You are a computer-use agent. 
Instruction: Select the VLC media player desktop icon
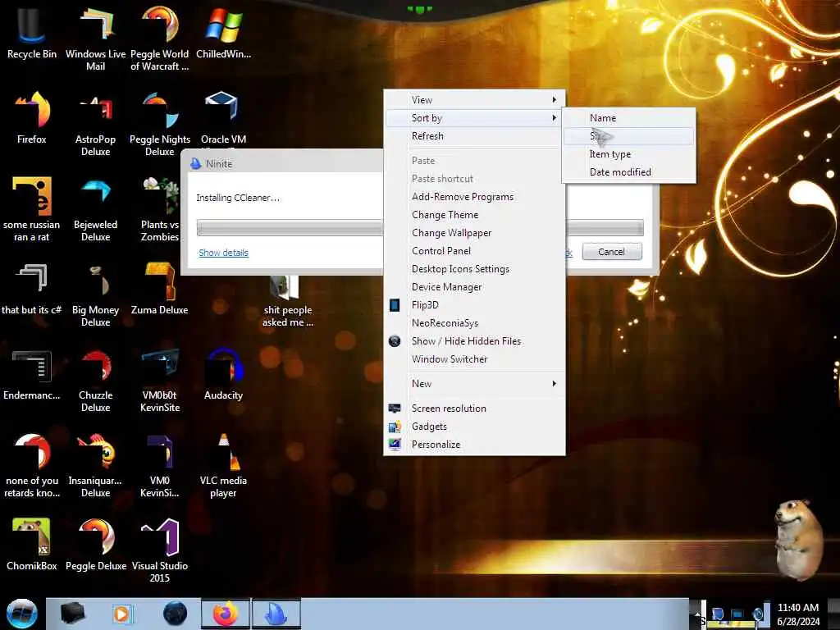(223, 465)
